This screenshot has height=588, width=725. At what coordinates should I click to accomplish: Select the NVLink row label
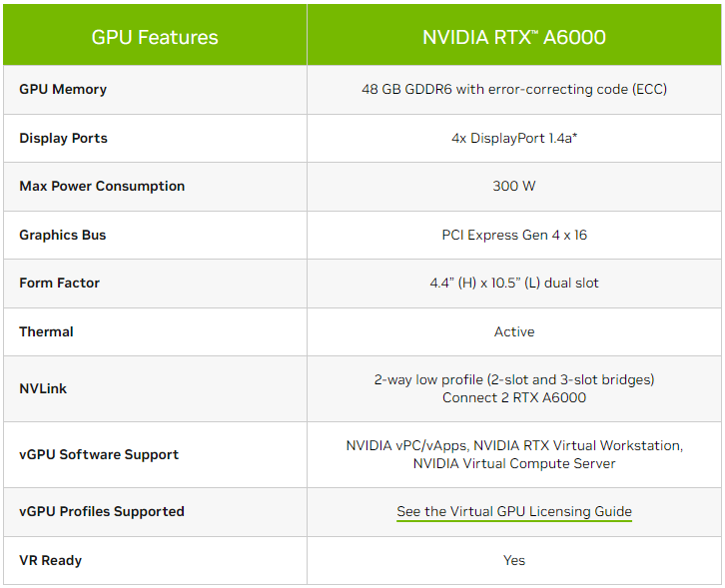(43, 388)
